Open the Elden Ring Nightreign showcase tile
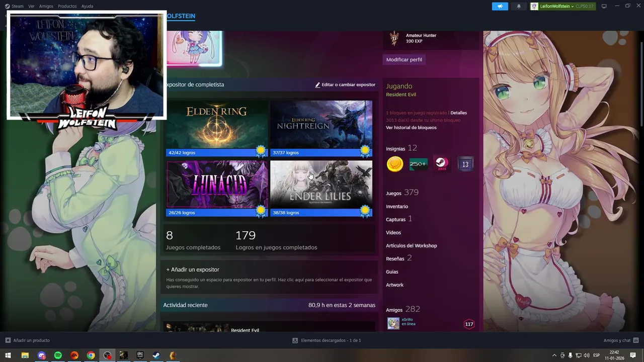 tap(321, 124)
